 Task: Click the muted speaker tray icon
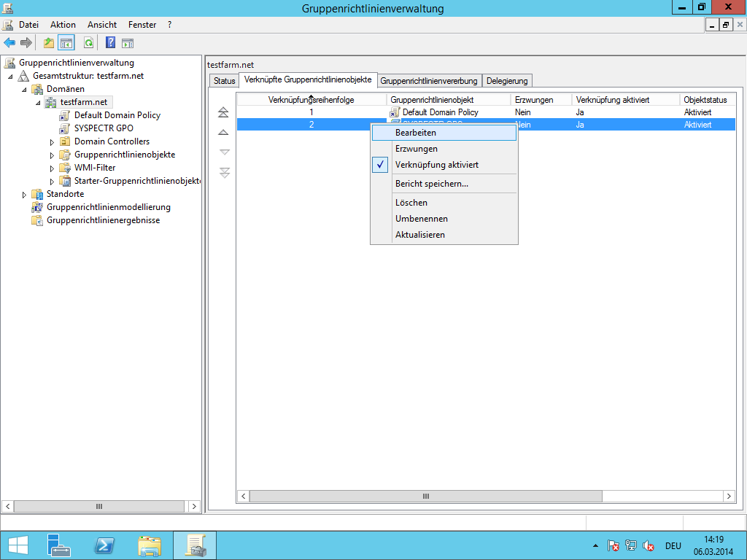click(648, 545)
